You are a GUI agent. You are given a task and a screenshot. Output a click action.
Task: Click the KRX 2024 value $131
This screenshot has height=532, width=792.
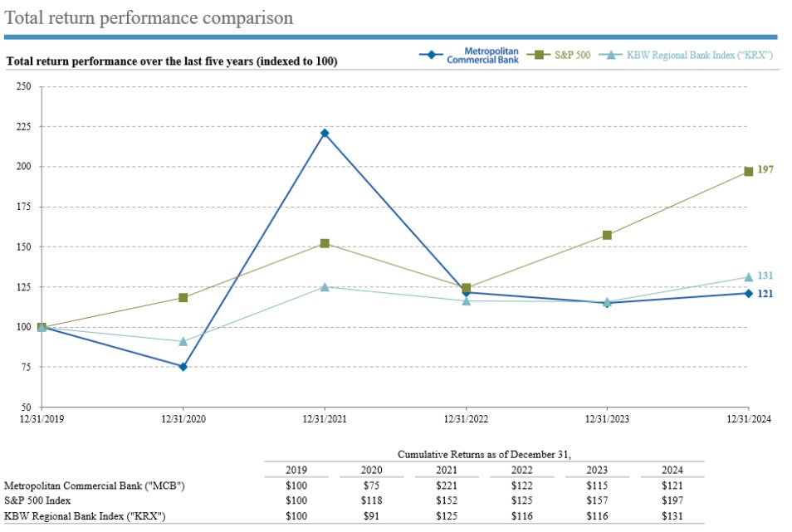click(x=672, y=516)
